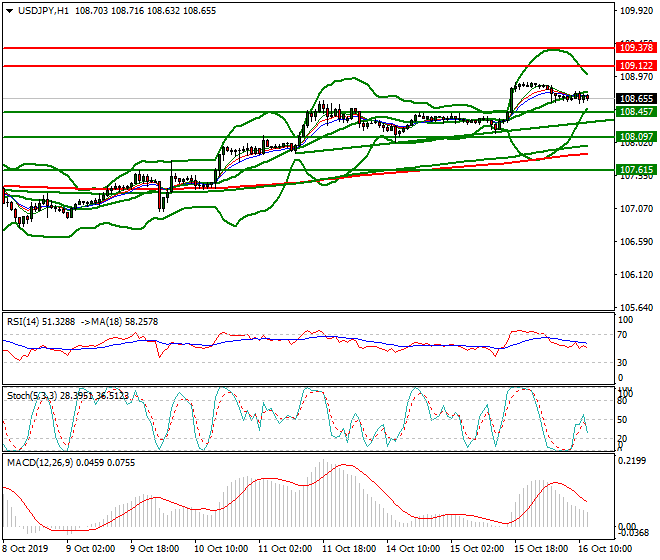This screenshot has height=560, width=660.
Task: Select the 108.457 green support level label
Action: coord(636,112)
